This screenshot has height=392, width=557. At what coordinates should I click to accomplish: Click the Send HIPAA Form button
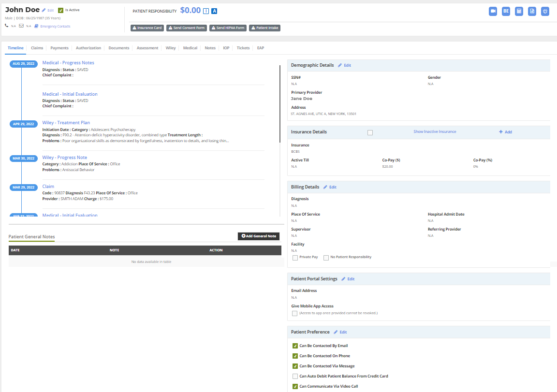click(x=228, y=28)
